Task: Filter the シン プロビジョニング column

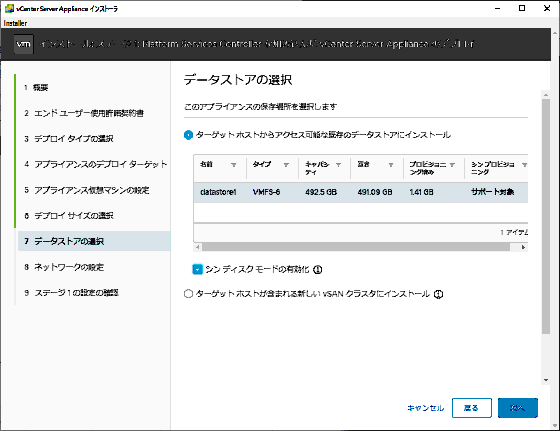Action: [x=524, y=165]
